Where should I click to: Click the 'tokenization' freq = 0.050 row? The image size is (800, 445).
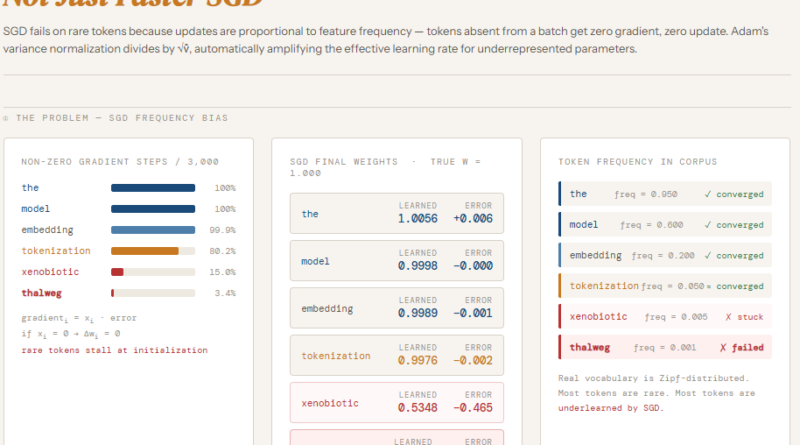[665, 286]
